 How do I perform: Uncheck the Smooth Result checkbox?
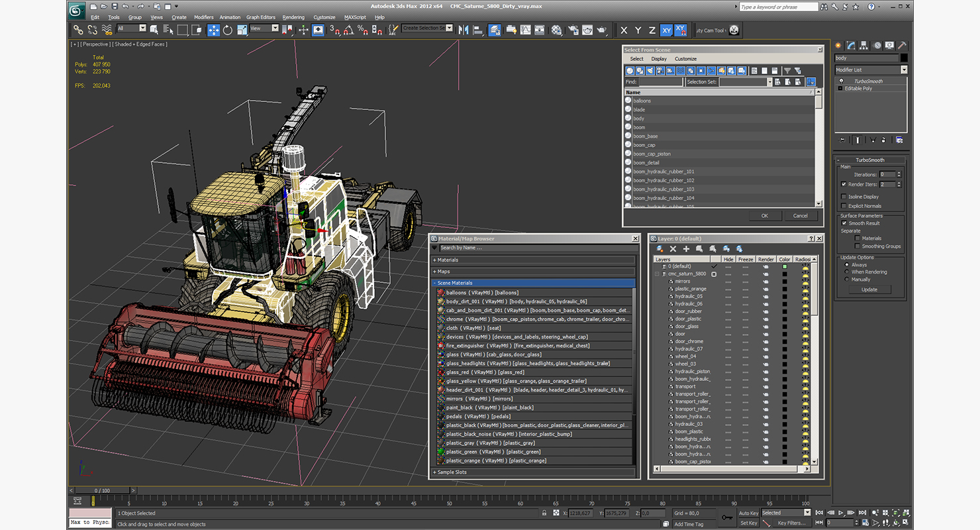coord(844,223)
